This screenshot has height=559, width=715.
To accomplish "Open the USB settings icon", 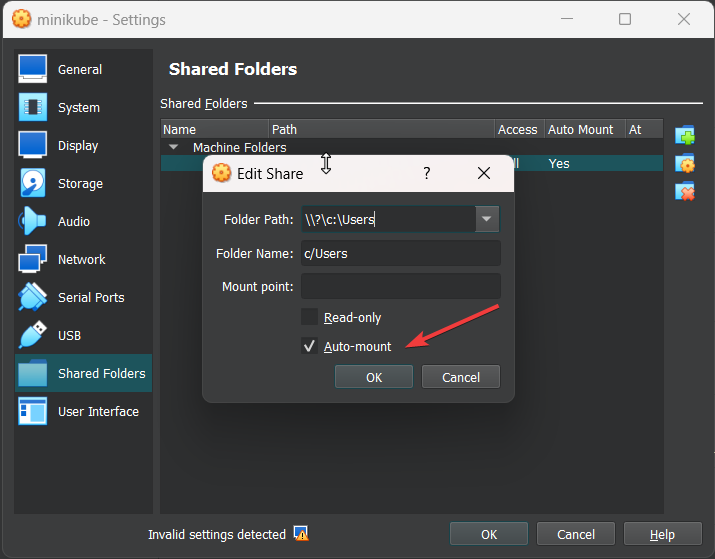I will 33,335.
